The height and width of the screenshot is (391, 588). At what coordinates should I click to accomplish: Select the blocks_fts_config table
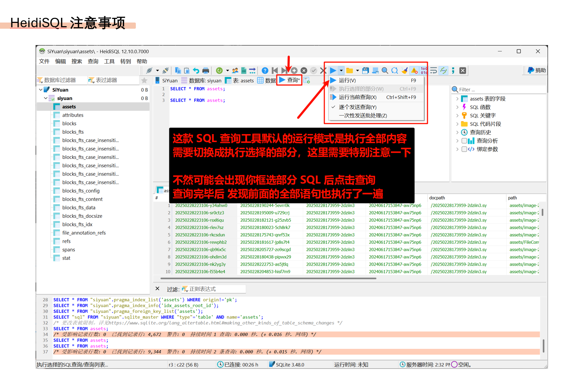(x=81, y=191)
